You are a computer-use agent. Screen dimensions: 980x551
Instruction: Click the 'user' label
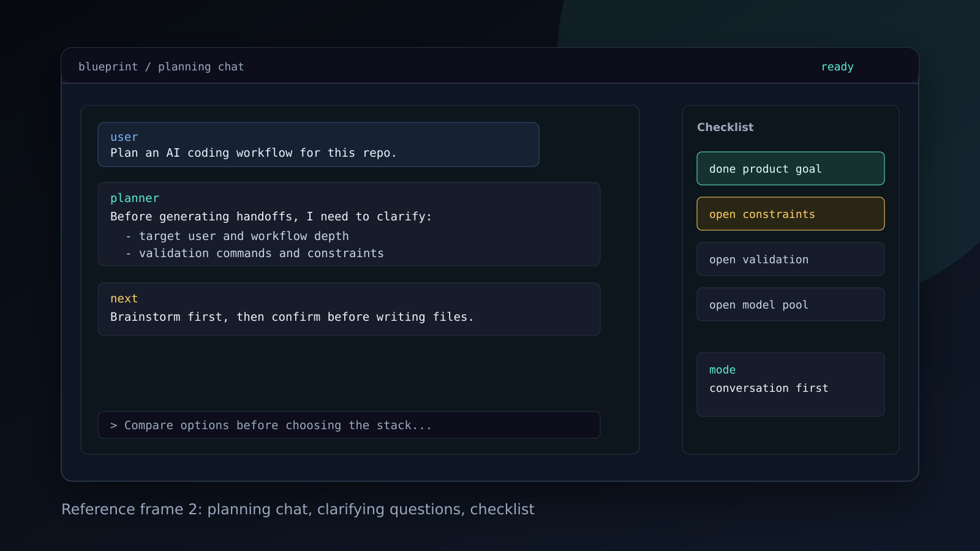point(124,137)
